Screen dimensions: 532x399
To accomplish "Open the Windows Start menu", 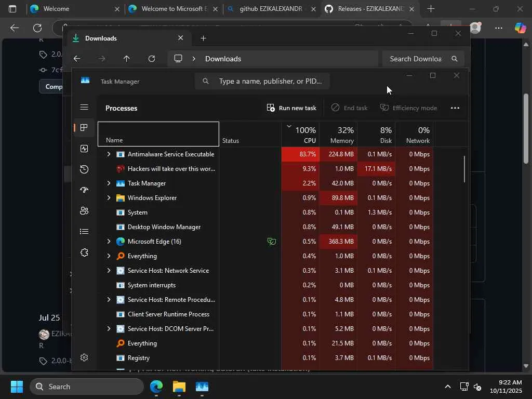I will [x=17, y=387].
